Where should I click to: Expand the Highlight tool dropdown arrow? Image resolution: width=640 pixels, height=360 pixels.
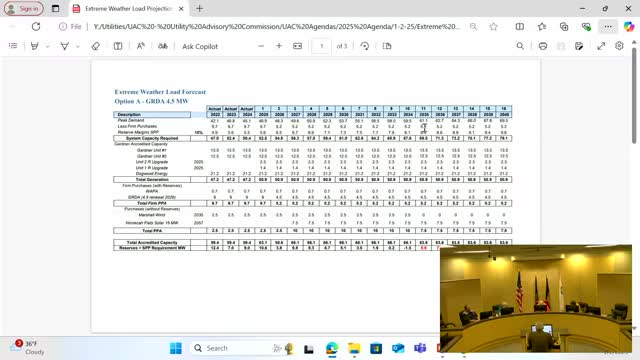click(48, 47)
